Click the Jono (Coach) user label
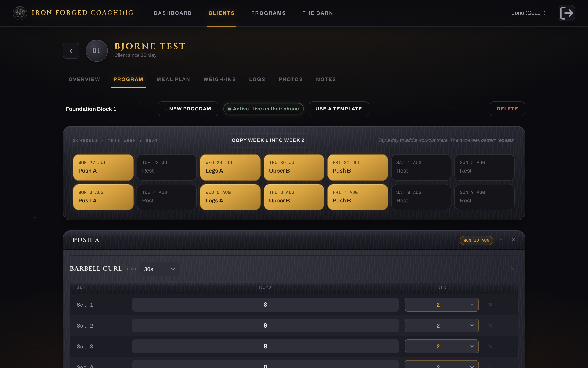This screenshot has height=368, width=588. click(528, 13)
